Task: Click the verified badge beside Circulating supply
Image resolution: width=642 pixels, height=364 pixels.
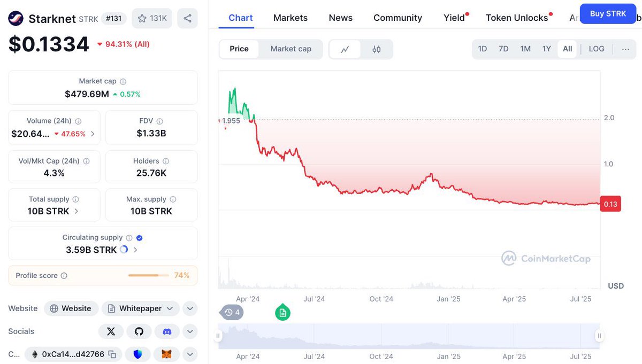Action: point(139,238)
